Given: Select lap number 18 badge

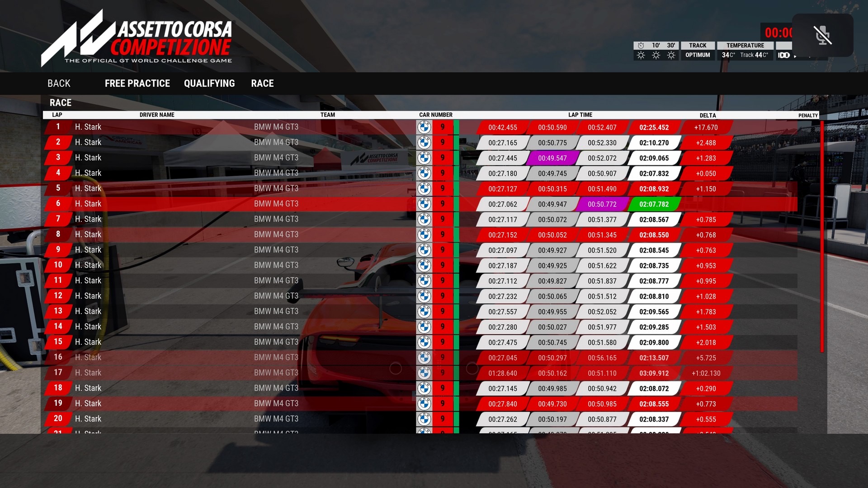Looking at the screenshot, I should (58, 388).
